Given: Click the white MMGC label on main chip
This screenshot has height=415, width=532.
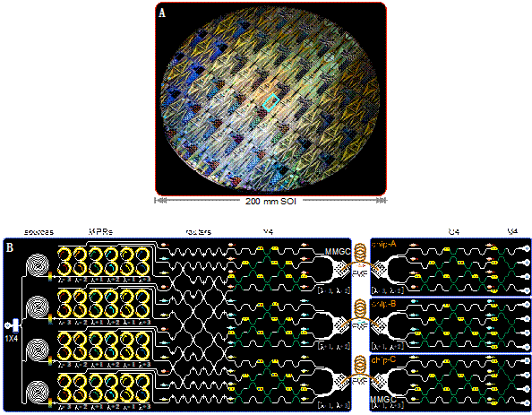Looking at the screenshot, I should tap(338, 252).
